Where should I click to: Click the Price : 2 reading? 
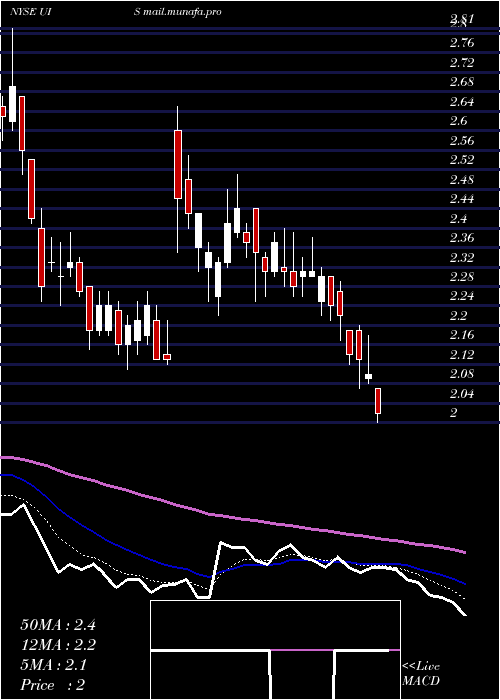pos(53,685)
